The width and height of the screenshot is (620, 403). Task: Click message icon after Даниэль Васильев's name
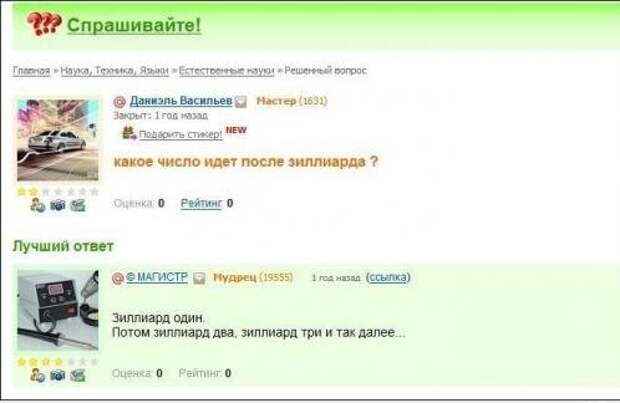coord(240,102)
